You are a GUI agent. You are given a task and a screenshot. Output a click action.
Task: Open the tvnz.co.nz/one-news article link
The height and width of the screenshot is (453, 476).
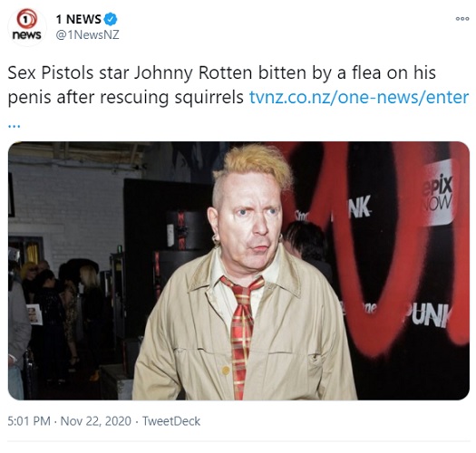coord(359,98)
